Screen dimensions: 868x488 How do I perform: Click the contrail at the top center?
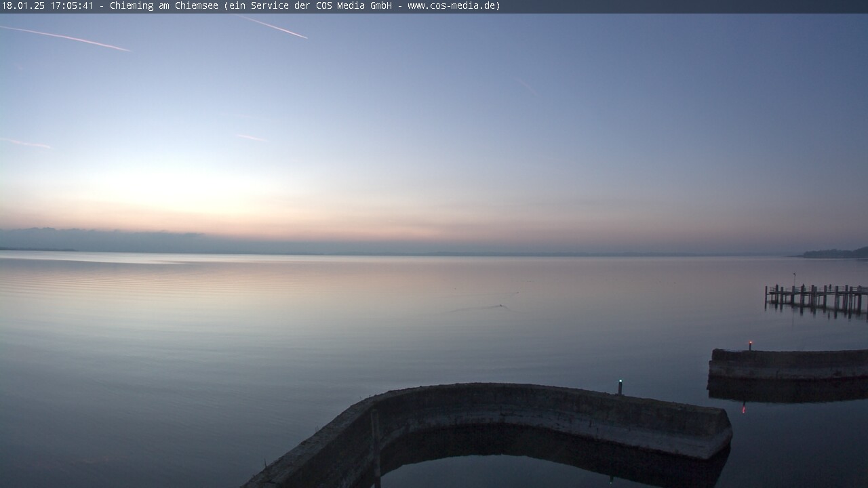click(275, 28)
